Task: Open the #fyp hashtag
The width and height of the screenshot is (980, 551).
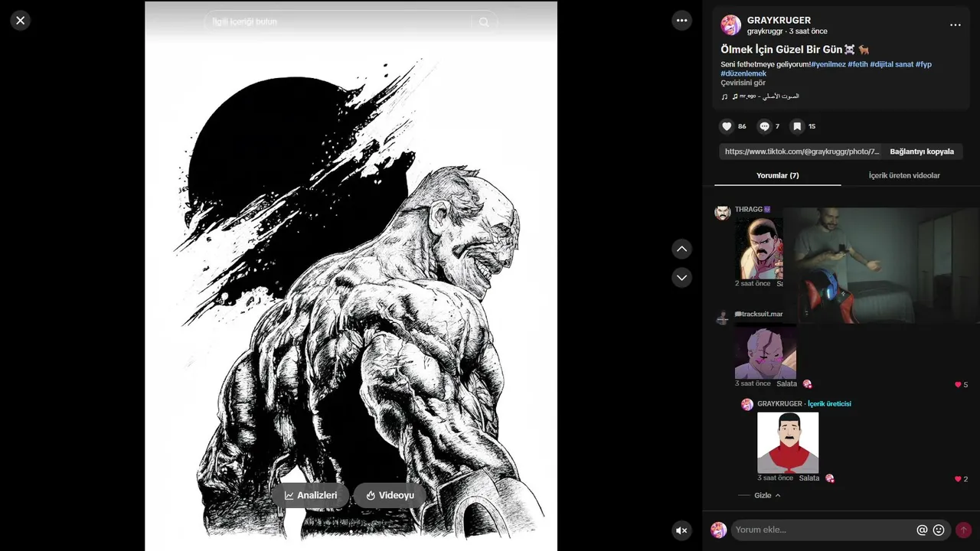Action: pyautogui.click(x=923, y=64)
